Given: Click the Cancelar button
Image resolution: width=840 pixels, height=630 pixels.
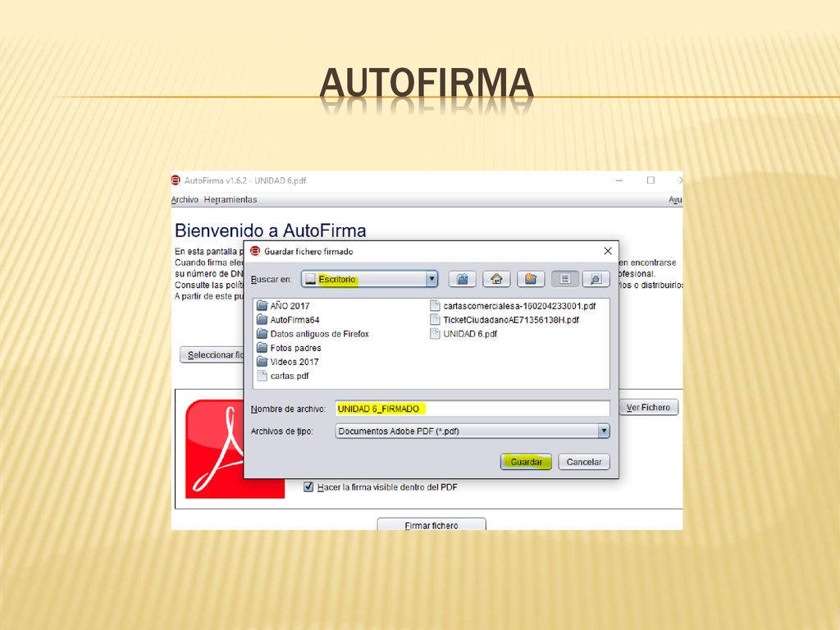Looking at the screenshot, I should pos(584,461).
